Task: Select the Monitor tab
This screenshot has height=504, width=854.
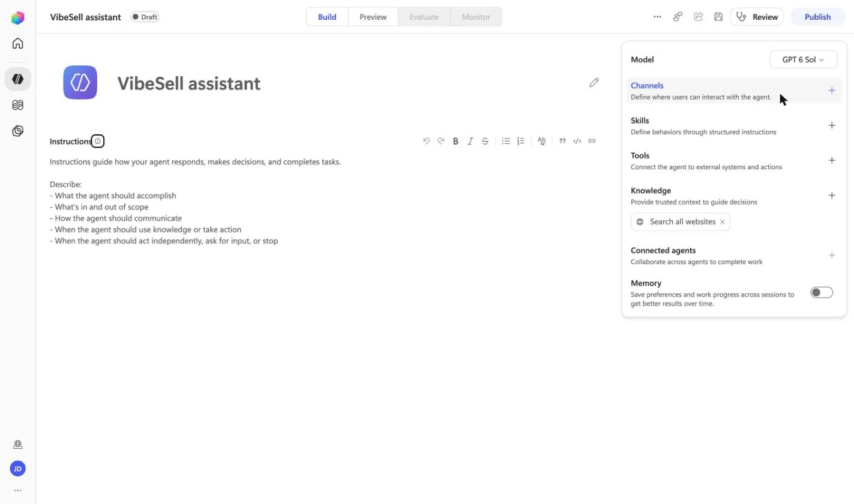Action: (x=476, y=17)
